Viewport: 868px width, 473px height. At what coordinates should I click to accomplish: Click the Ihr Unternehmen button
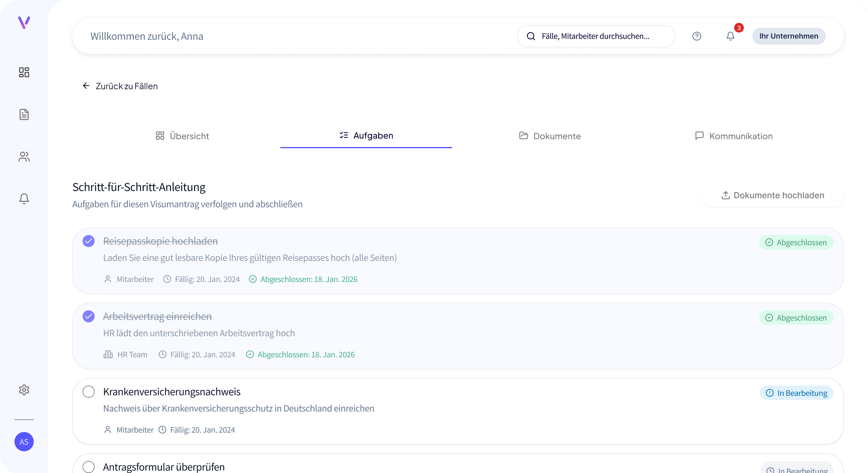pos(788,36)
